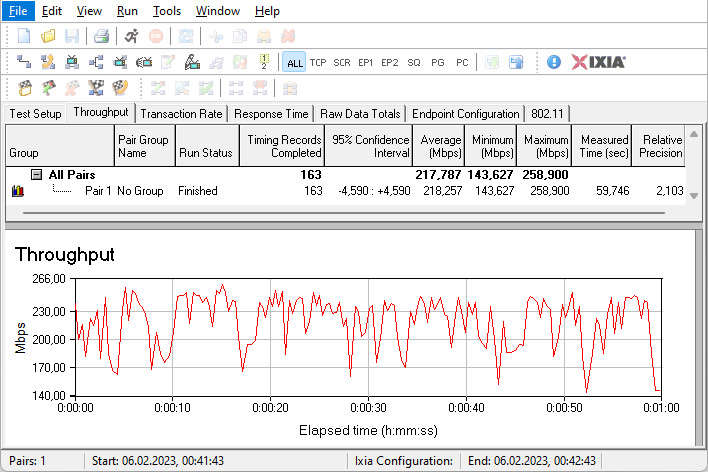The height and width of the screenshot is (472, 708).
Task: Click the scissors cut icon
Action: point(216,36)
